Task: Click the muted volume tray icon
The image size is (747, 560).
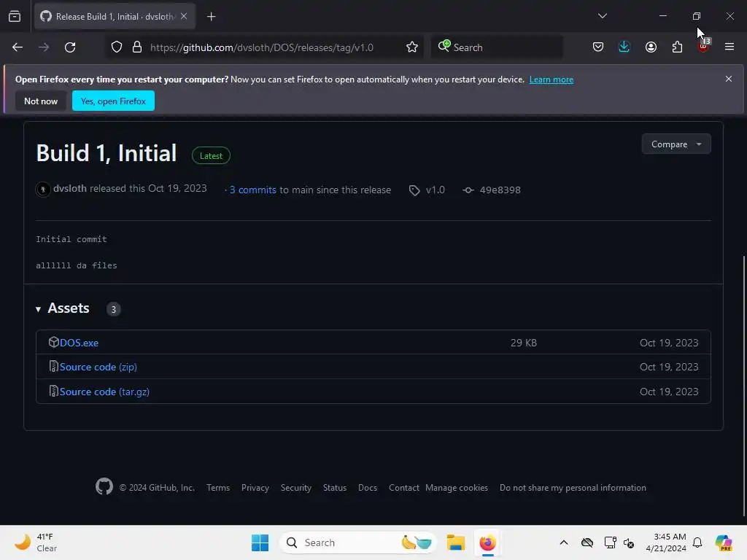Action: [628, 542]
